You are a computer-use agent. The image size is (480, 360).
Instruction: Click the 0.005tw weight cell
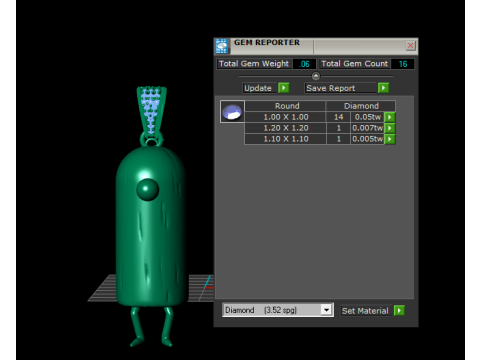click(x=367, y=139)
